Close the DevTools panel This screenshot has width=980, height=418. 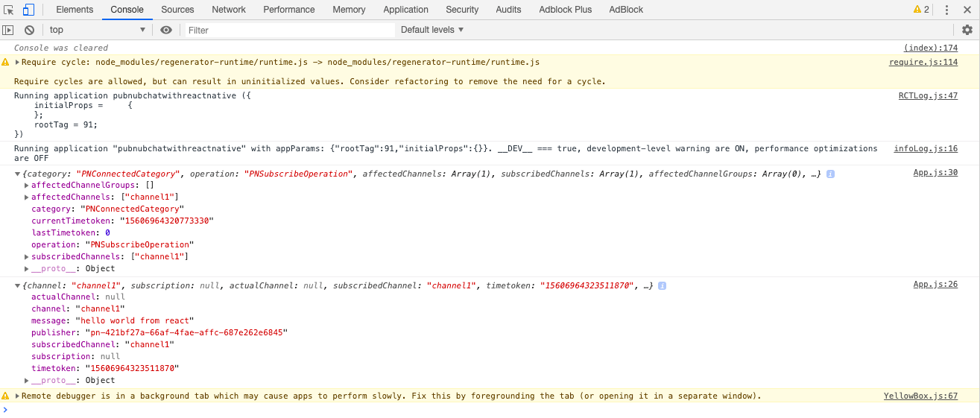point(968,10)
